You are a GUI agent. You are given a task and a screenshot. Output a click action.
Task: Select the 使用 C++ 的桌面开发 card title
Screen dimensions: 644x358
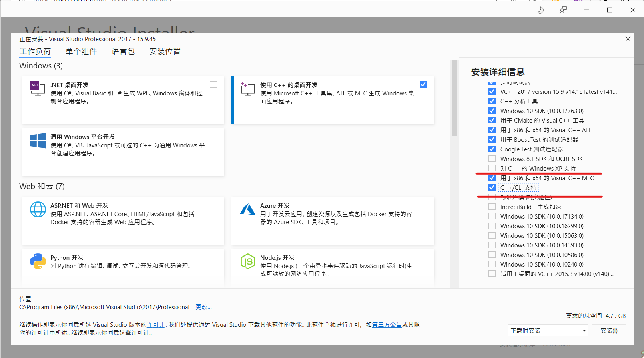pos(289,85)
